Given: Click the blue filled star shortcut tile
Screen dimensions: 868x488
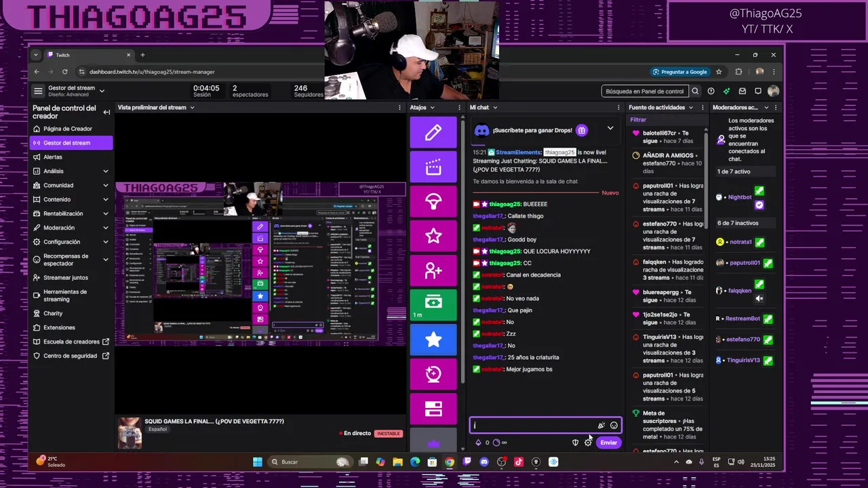Looking at the screenshot, I should [433, 340].
